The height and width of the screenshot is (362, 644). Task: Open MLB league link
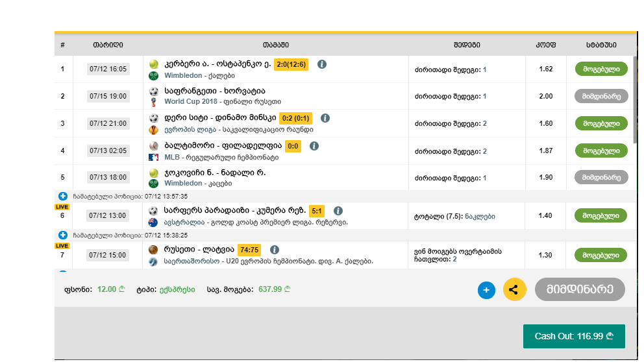coord(172,157)
